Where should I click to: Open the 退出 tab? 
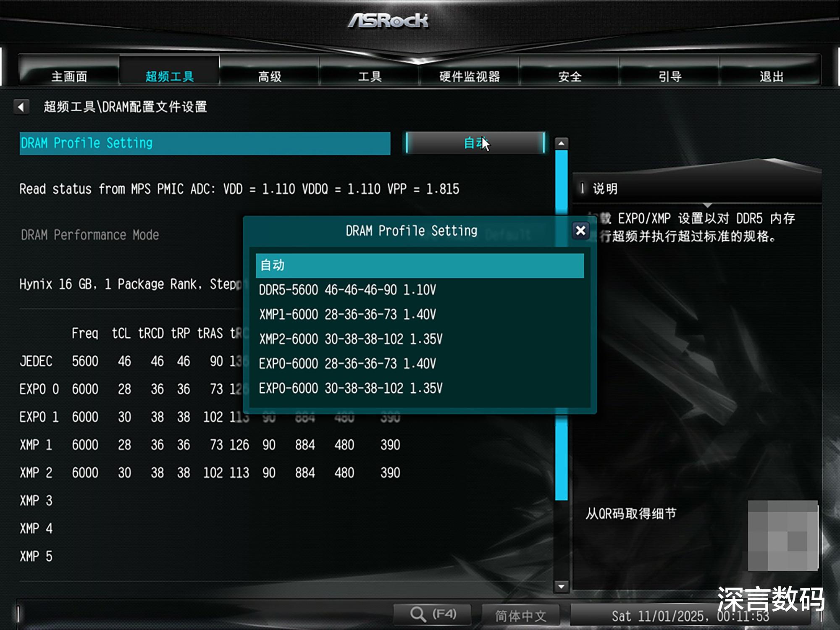tap(771, 76)
